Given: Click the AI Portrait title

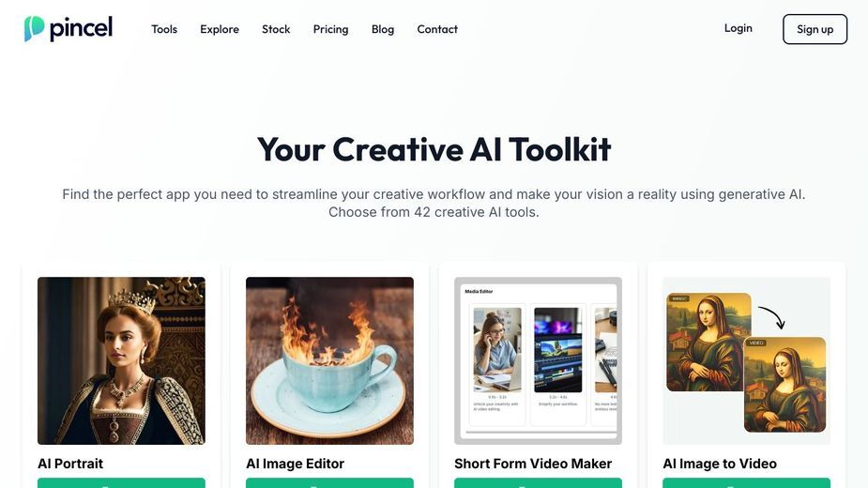Looking at the screenshot, I should pyautogui.click(x=70, y=464).
